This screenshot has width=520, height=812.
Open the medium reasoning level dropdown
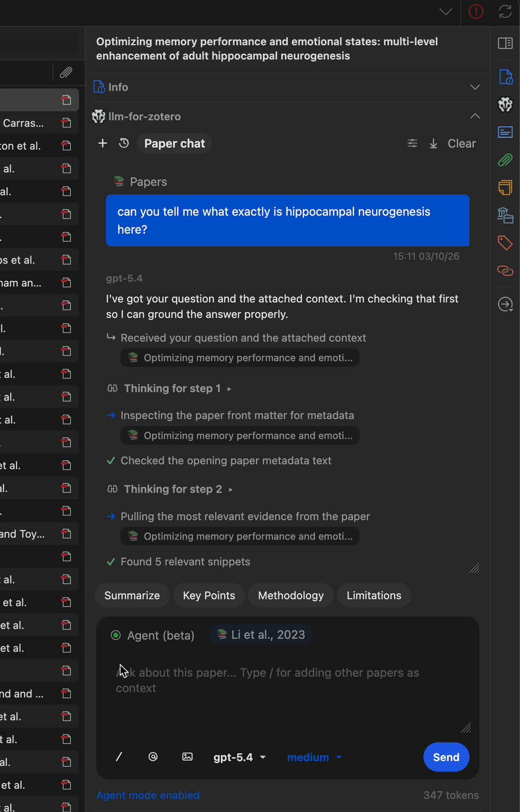tap(314, 757)
